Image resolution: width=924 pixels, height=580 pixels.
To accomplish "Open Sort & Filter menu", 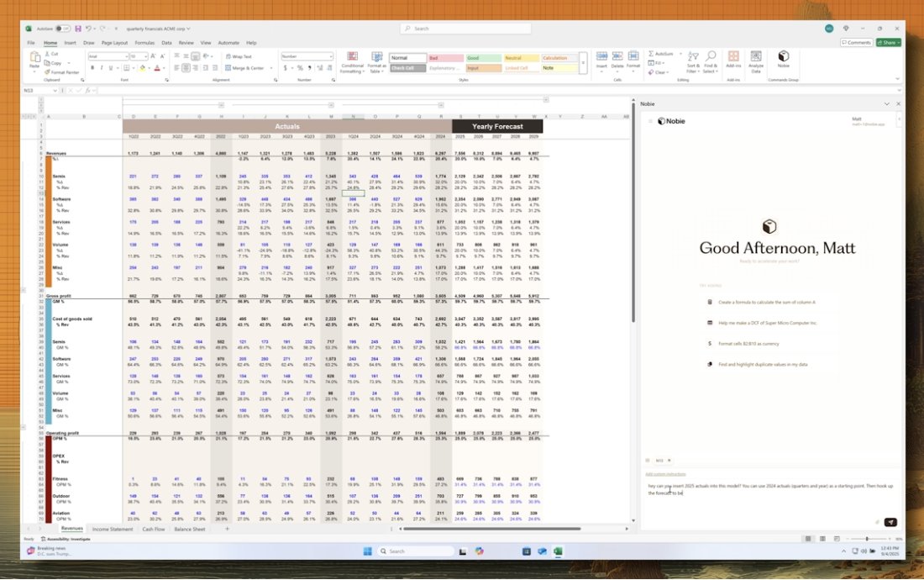I will tap(694, 61).
